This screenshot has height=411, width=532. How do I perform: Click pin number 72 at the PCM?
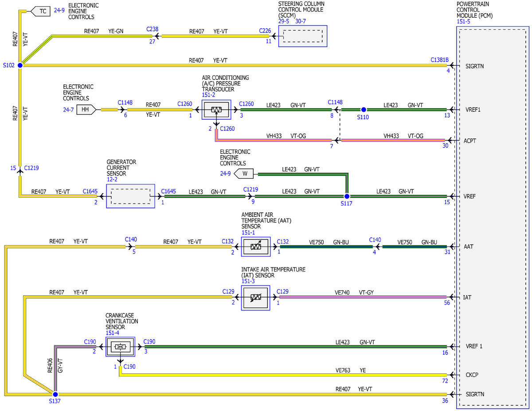(x=445, y=381)
